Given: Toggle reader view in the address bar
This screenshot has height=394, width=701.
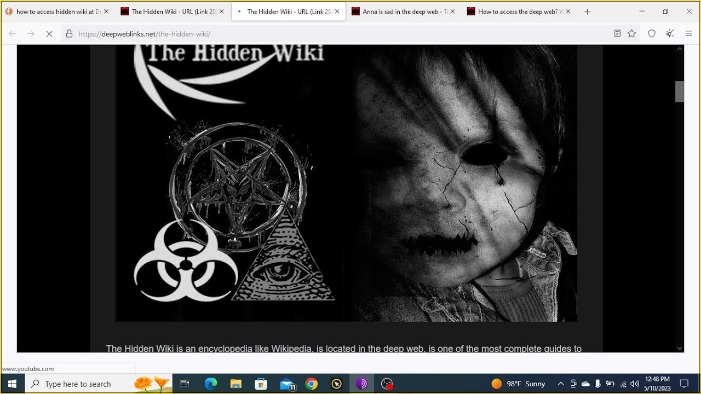Looking at the screenshot, I should [x=617, y=34].
